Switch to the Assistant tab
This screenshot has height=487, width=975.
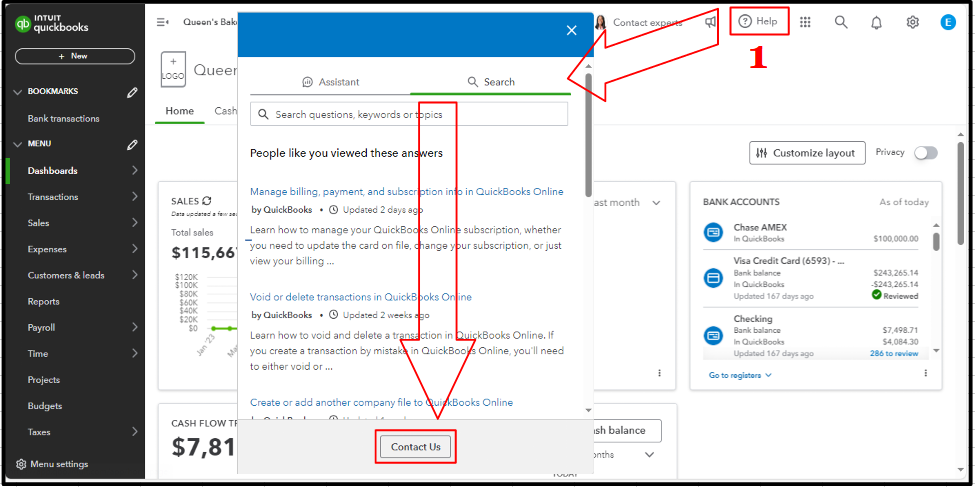pyautogui.click(x=330, y=81)
